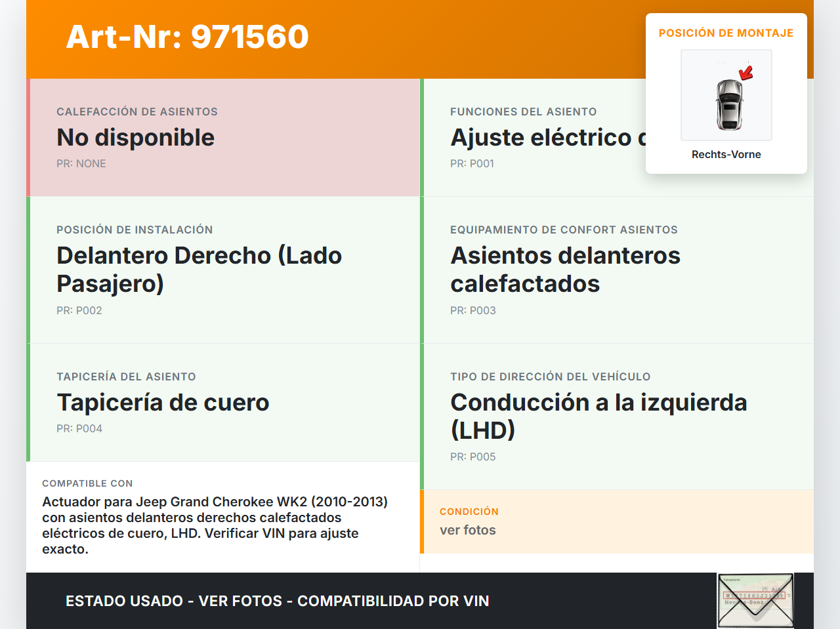
Task: Click the PR: NONE code
Action: pos(81,163)
